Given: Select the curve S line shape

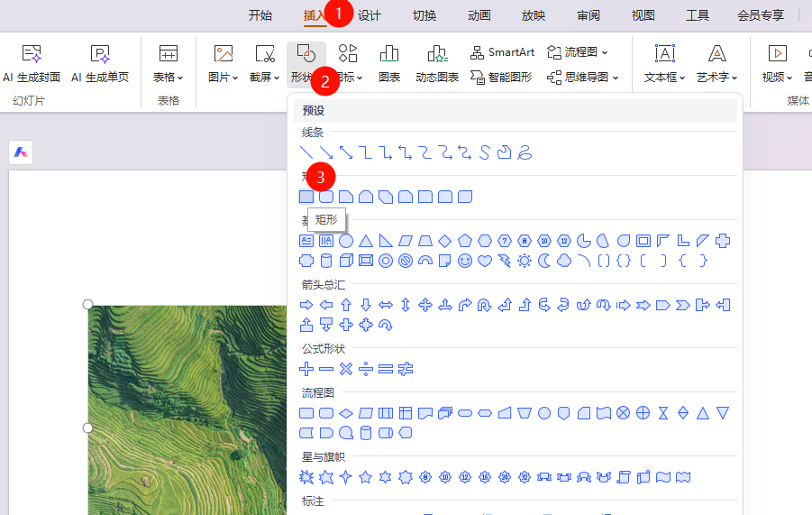Looking at the screenshot, I should (485, 152).
